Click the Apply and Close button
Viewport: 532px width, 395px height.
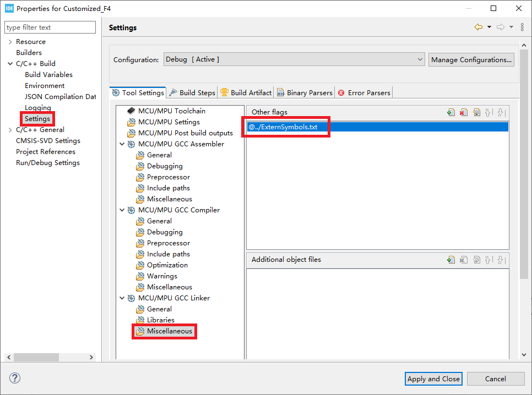coord(433,378)
